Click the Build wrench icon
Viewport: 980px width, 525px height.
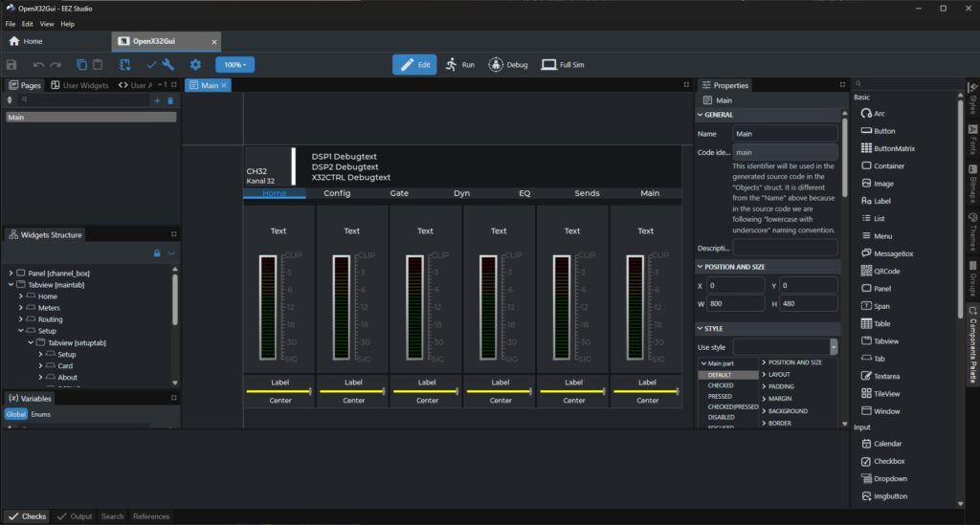pos(168,65)
